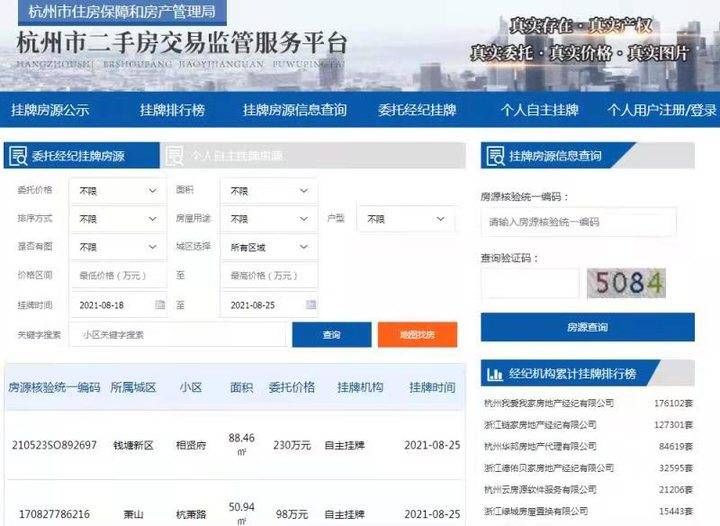Click 杭州华邦房地产代理有限公司 in the ranking
The height and width of the screenshot is (526, 720).
pyautogui.click(x=540, y=446)
